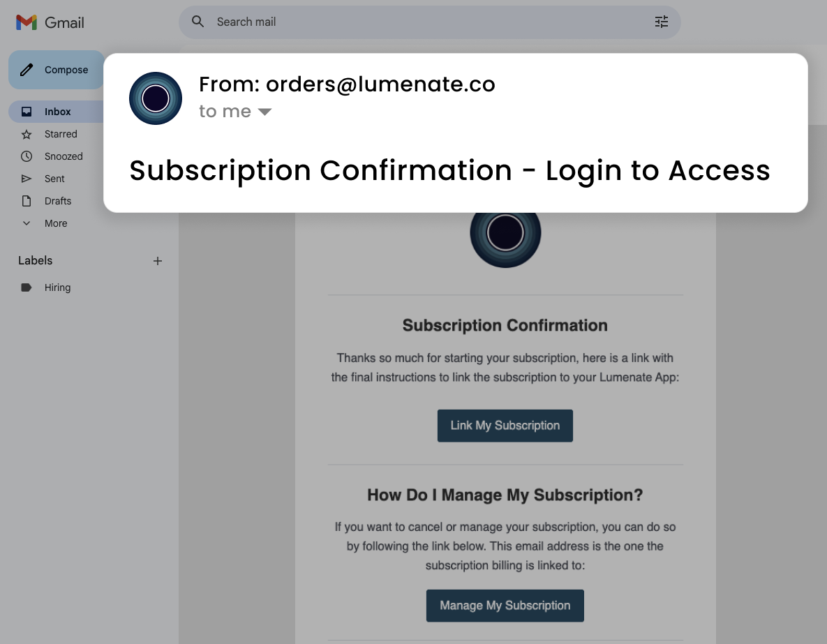Add a new label with plus icon
The width and height of the screenshot is (827, 644).
tap(158, 261)
